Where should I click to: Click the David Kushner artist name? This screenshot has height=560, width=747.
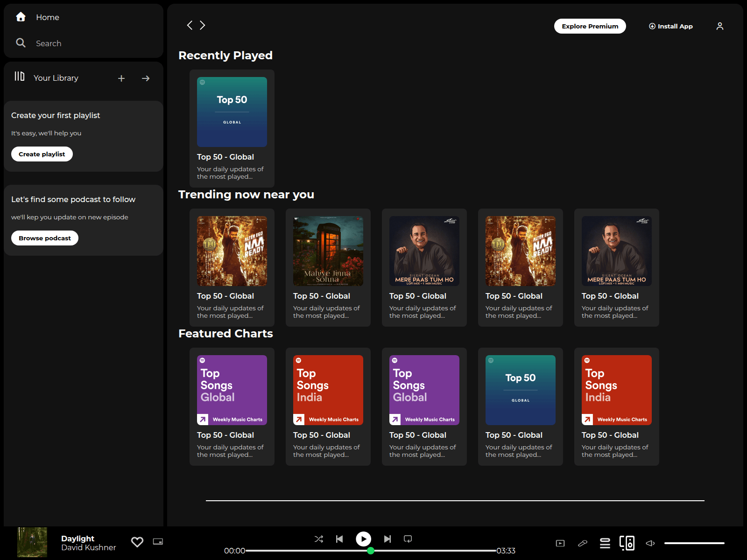pyautogui.click(x=89, y=547)
